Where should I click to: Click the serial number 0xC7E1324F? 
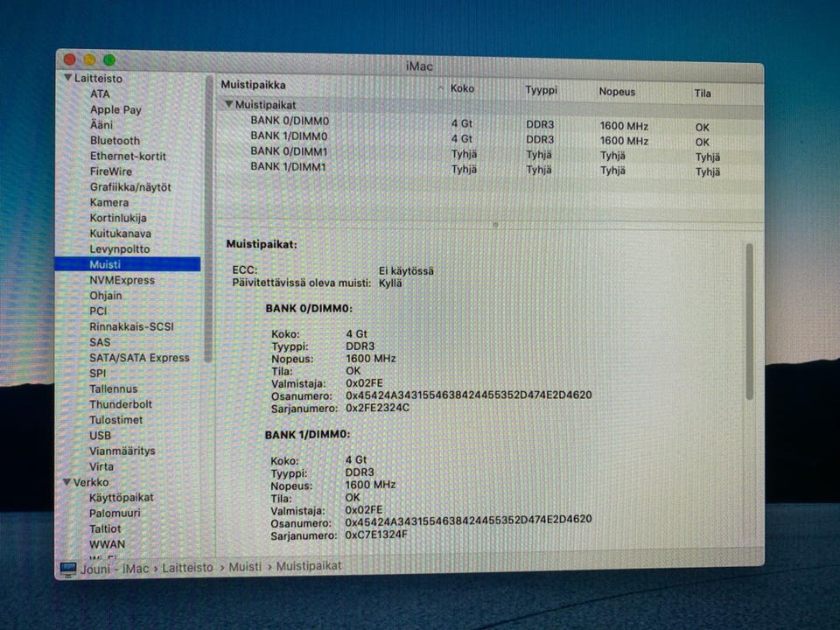point(376,534)
